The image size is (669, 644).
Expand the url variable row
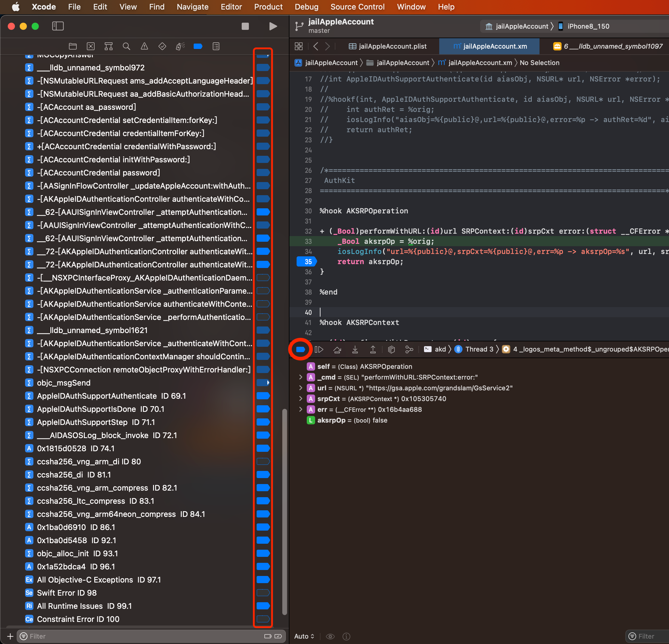coord(300,388)
